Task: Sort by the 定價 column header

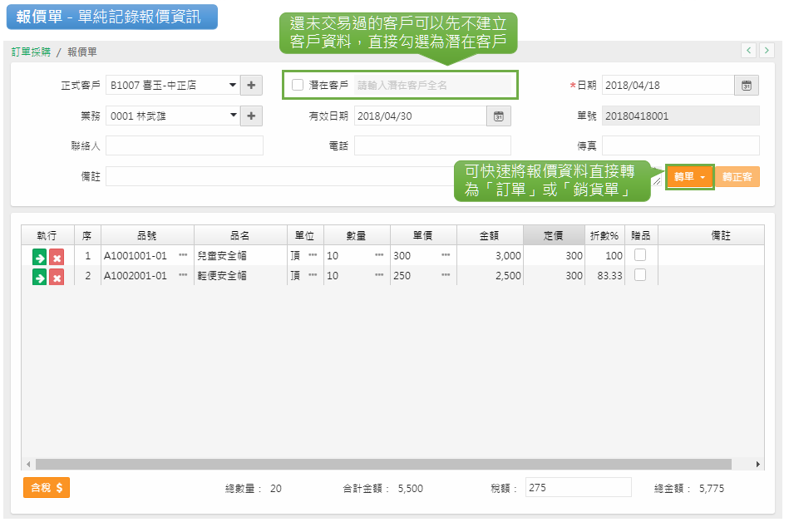Action: coord(553,235)
